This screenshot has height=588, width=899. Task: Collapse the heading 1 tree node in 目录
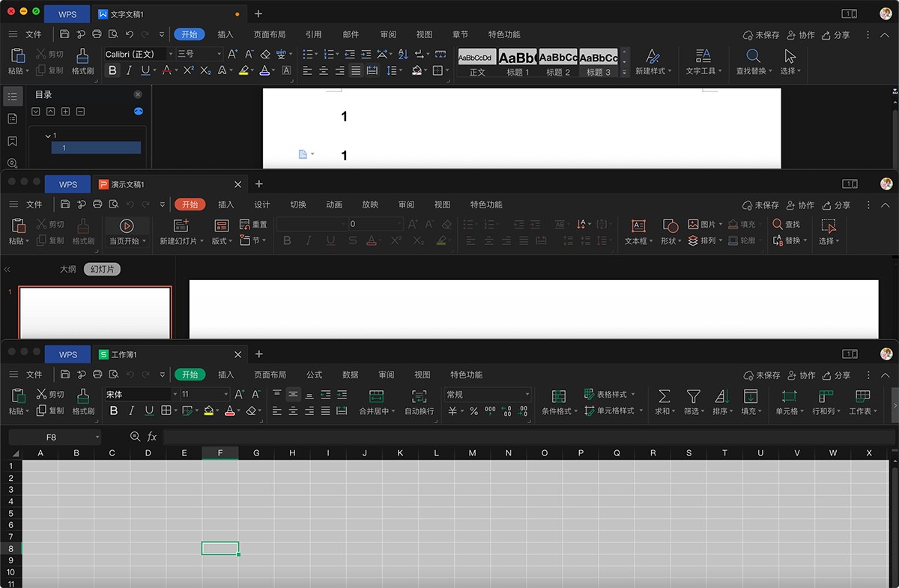click(48, 136)
